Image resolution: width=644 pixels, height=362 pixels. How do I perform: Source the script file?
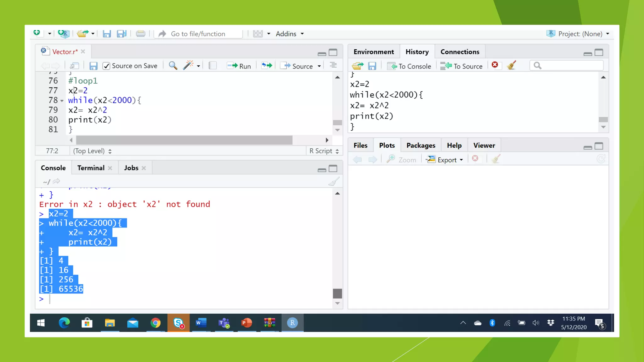tap(297, 66)
